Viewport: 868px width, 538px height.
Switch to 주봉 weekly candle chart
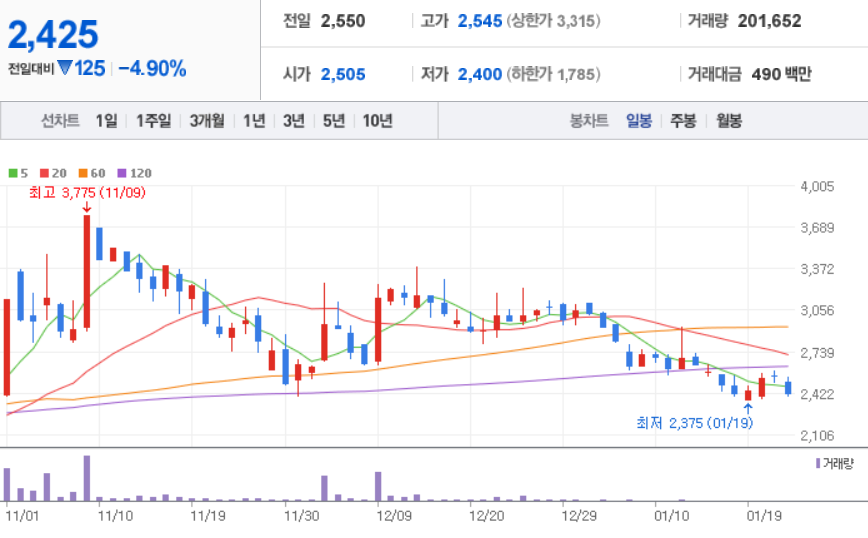(683, 121)
